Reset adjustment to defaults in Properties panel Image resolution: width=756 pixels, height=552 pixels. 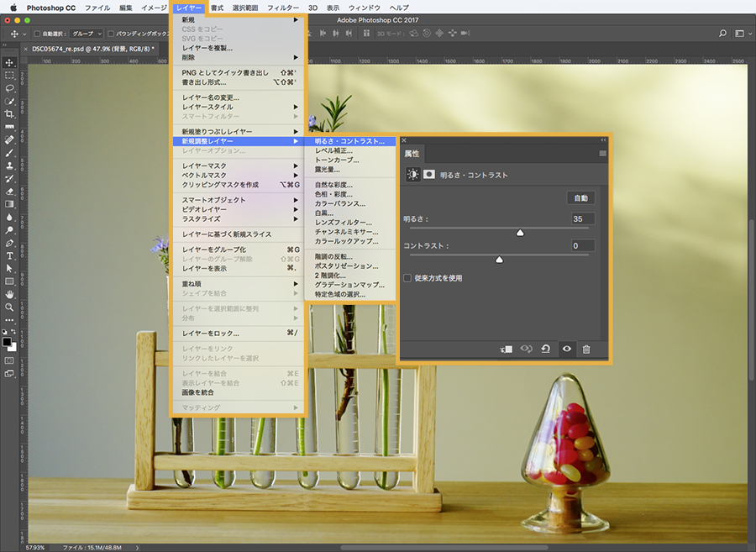pyautogui.click(x=546, y=349)
